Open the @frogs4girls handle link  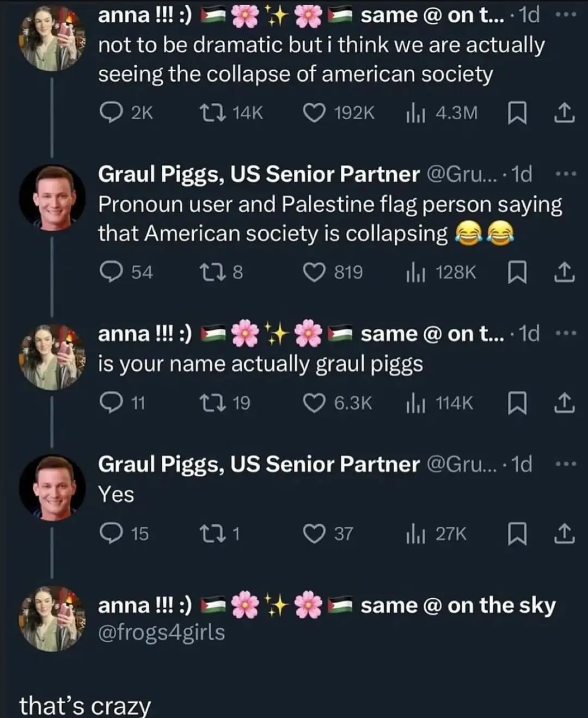click(x=161, y=633)
